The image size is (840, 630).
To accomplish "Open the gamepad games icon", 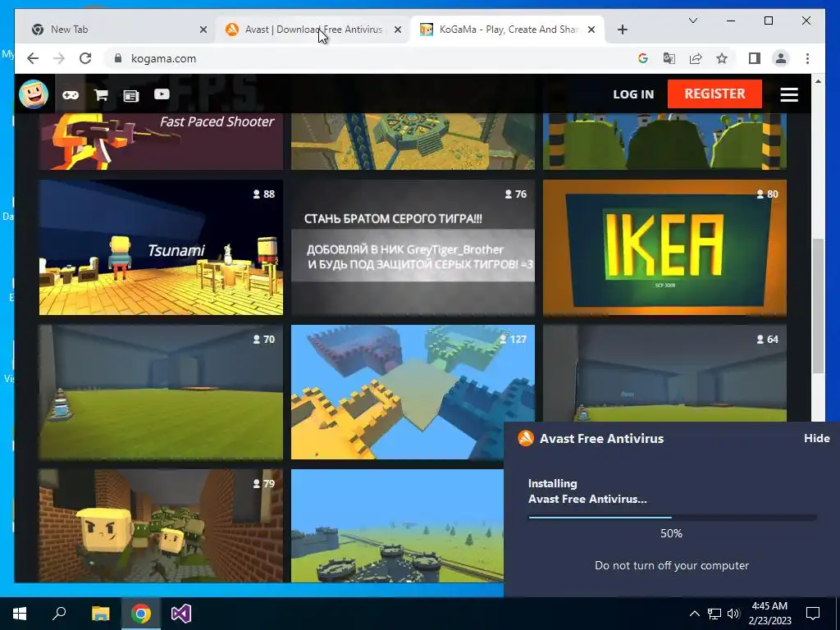I will pyautogui.click(x=71, y=95).
